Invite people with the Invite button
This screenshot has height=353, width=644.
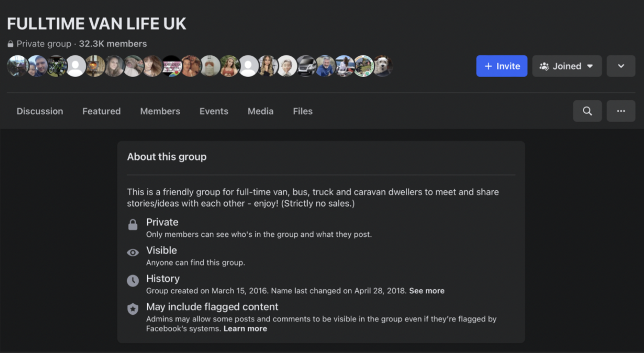pyautogui.click(x=502, y=66)
